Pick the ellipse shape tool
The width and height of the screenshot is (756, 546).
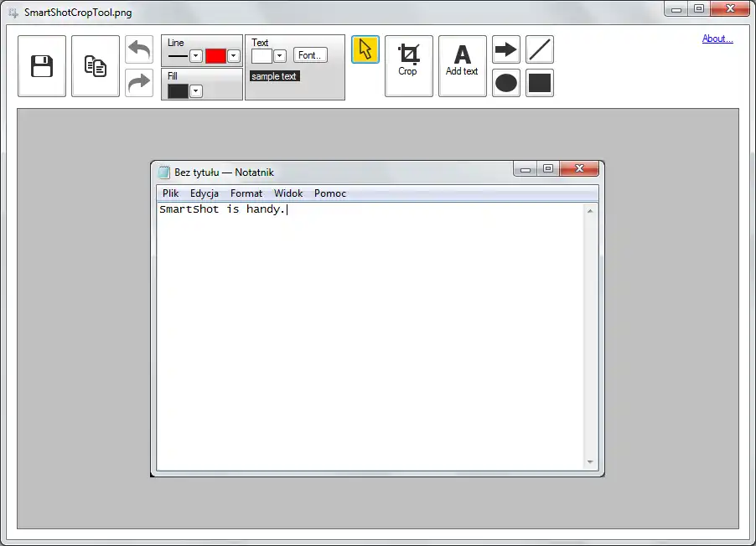506,83
